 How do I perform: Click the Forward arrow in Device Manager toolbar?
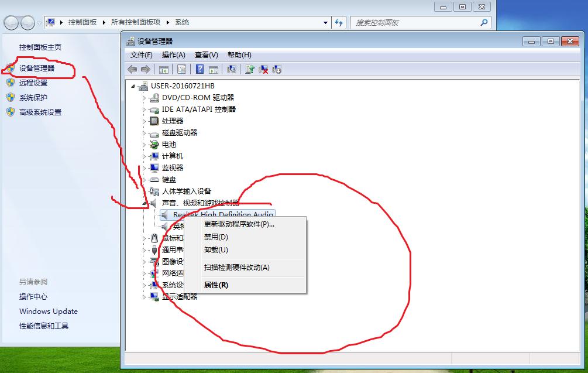click(x=146, y=70)
